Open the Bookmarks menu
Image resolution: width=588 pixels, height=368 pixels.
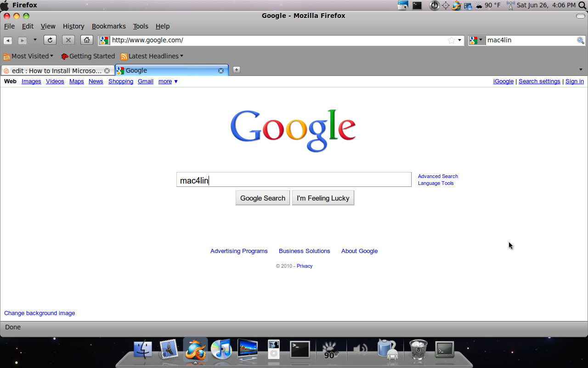(108, 26)
